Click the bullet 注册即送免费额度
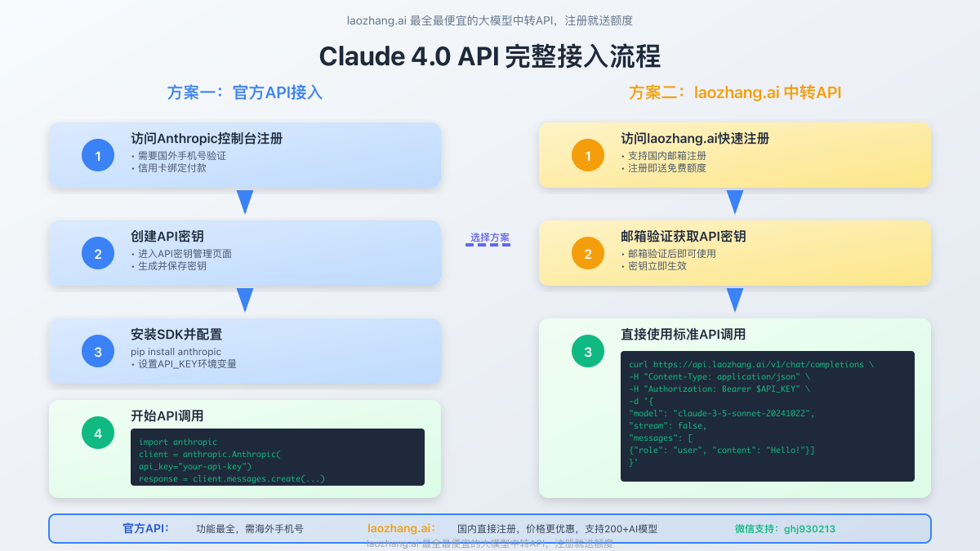Screen dimensions: 980x551 pyautogui.click(x=663, y=167)
